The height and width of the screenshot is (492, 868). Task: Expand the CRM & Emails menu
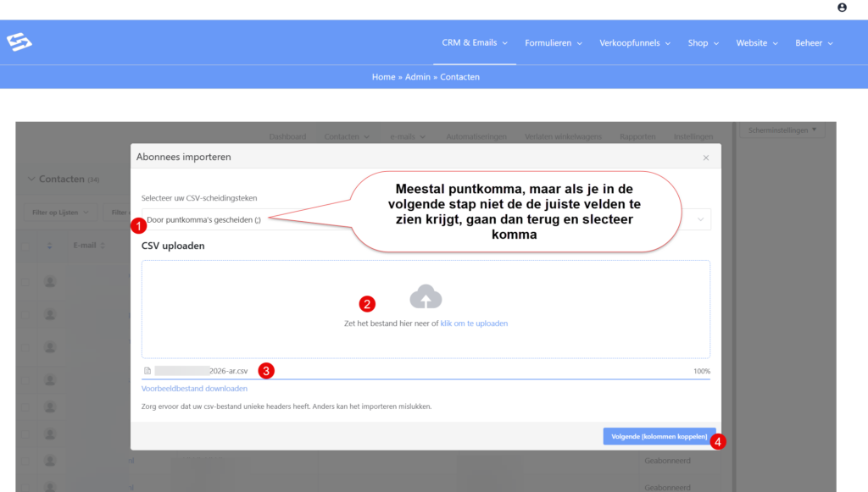[x=474, y=43]
